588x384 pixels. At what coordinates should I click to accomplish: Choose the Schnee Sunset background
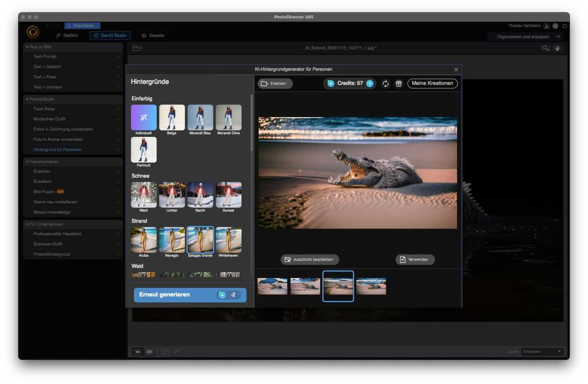tap(228, 195)
